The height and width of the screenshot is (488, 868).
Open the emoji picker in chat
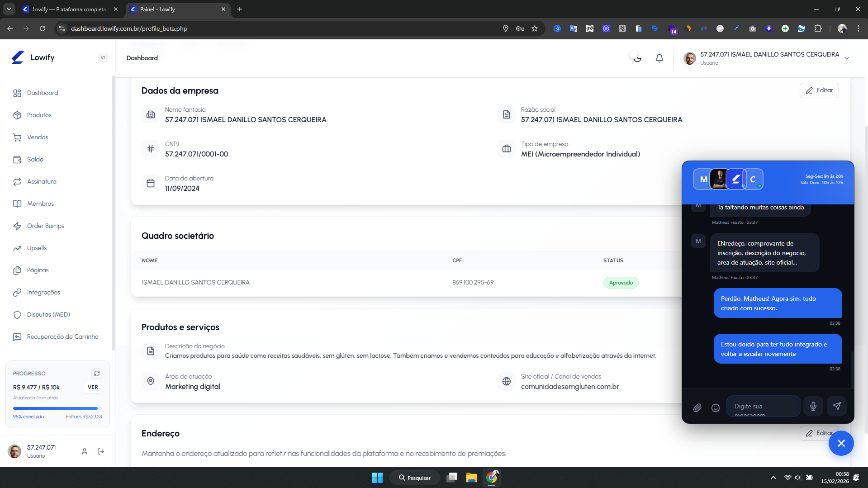[715, 408]
